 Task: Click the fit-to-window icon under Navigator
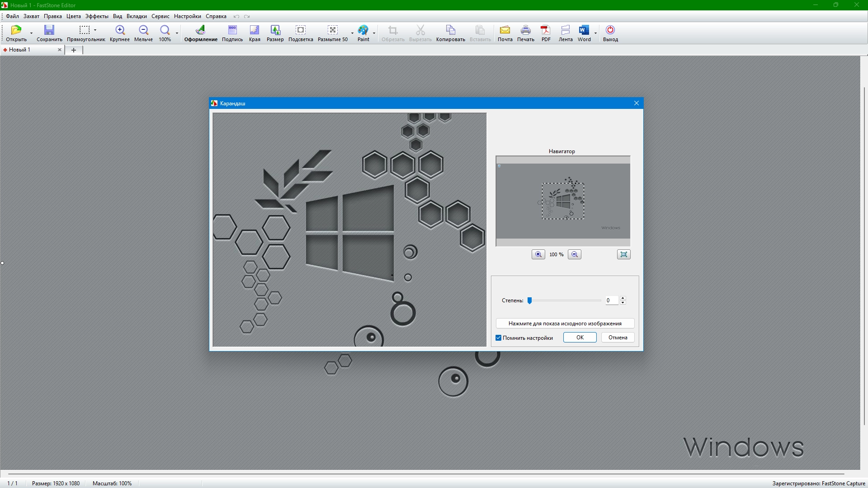coord(623,254)
